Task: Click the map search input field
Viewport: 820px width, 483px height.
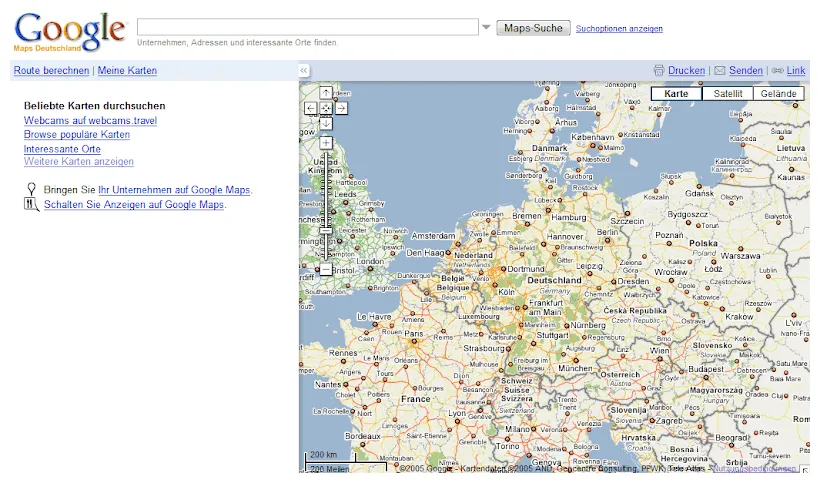Action: (x=308, y=27)
